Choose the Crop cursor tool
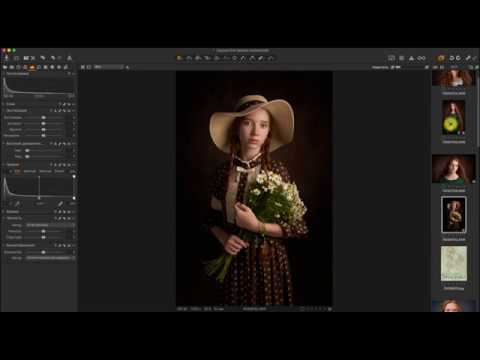The image size is (480, 360). [x=208, y=58]
